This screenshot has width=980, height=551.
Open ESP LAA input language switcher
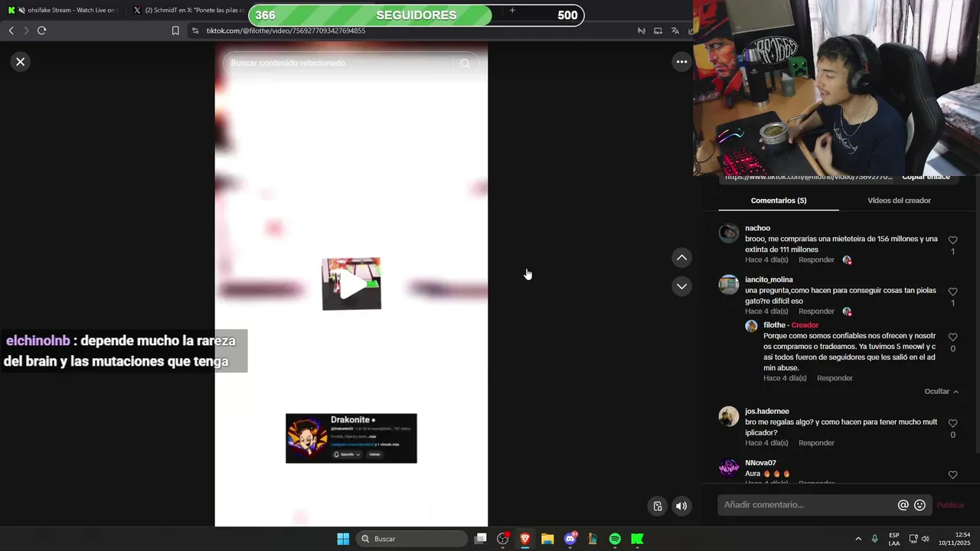coord(894,539)
